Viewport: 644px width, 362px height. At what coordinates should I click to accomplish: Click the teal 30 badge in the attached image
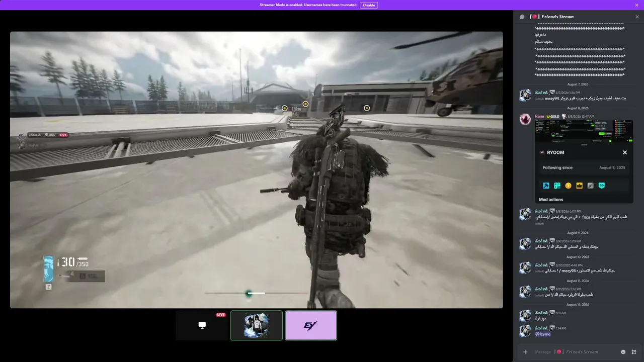pyautogui.click(x=602, y=186)
